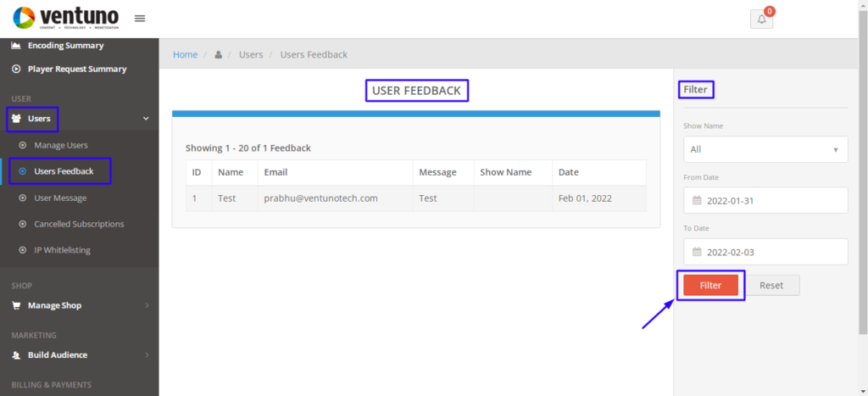
Task: Click Users in the breadcrumb
Action: click(251, 55)
